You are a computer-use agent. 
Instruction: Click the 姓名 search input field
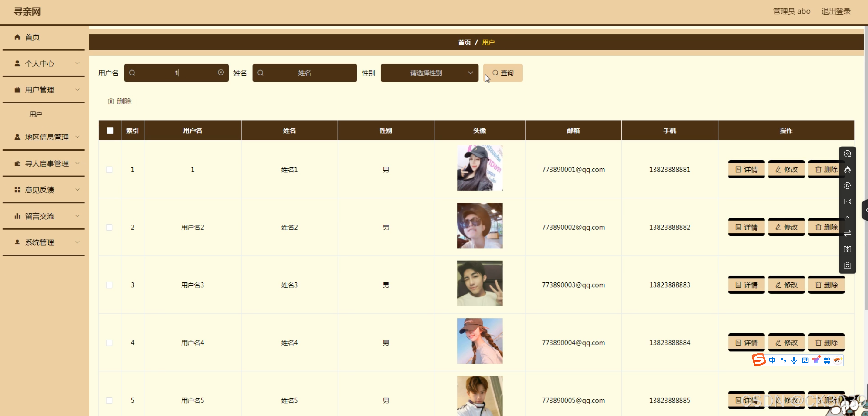point(304,73)
